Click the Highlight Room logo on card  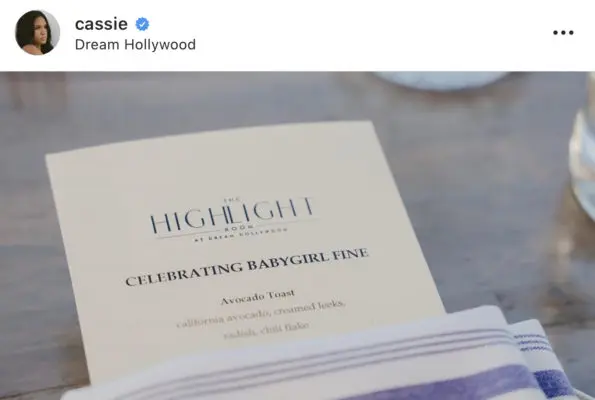click(x=232, y=217)
